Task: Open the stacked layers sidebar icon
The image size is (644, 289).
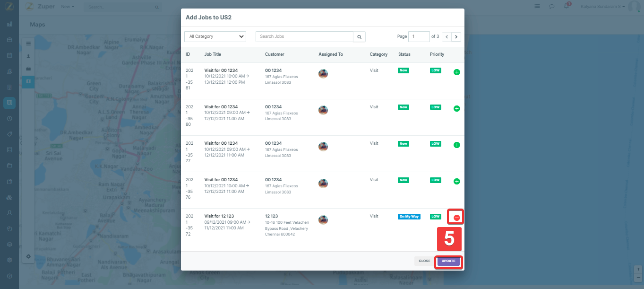Action: click(x=9, y=245)
